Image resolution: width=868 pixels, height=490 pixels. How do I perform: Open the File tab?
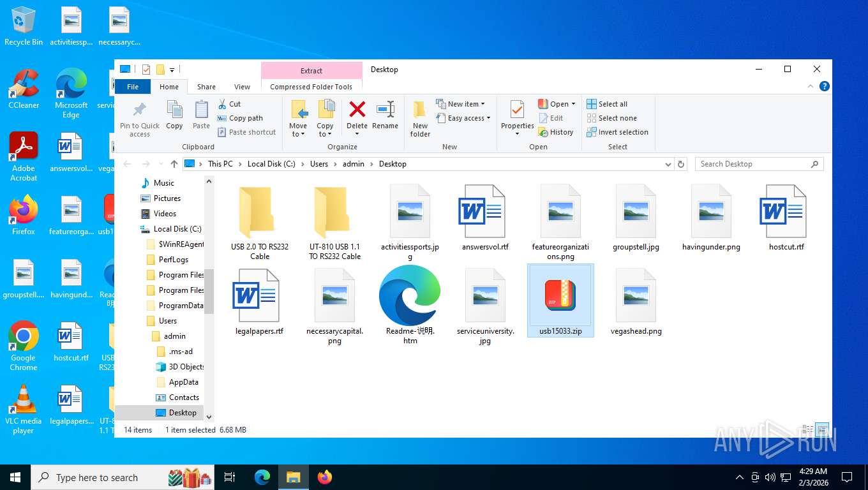tap(133, 87)
